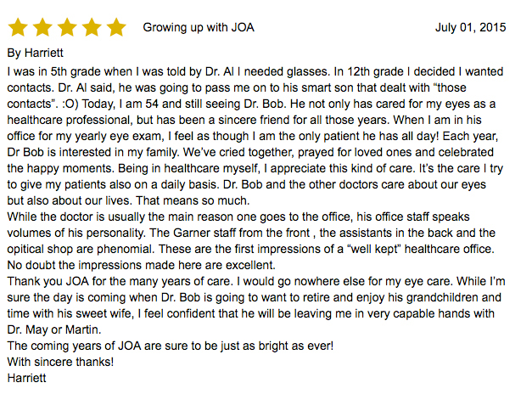532x394 pixels.
Task: Select the third star in the rating
Action: tap(67, 28)
